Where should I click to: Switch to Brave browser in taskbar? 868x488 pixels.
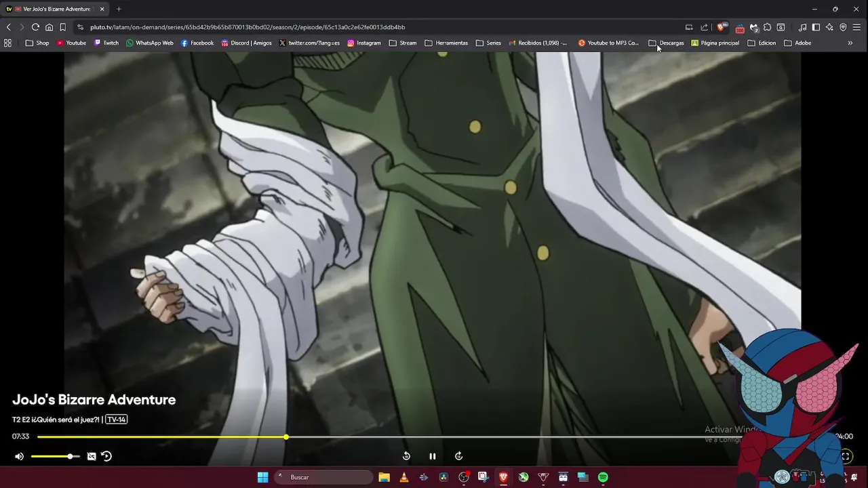click(503, 477)
